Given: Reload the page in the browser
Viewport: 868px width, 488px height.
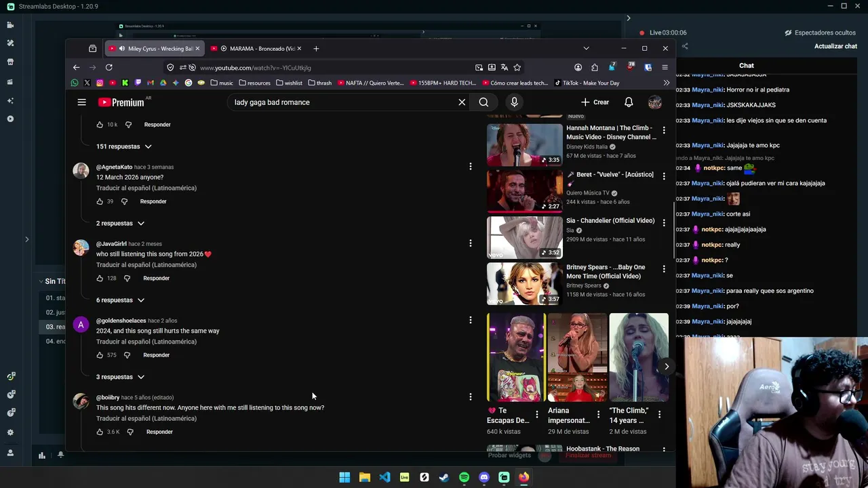Looking at the screenshot, I should [108, 67].
